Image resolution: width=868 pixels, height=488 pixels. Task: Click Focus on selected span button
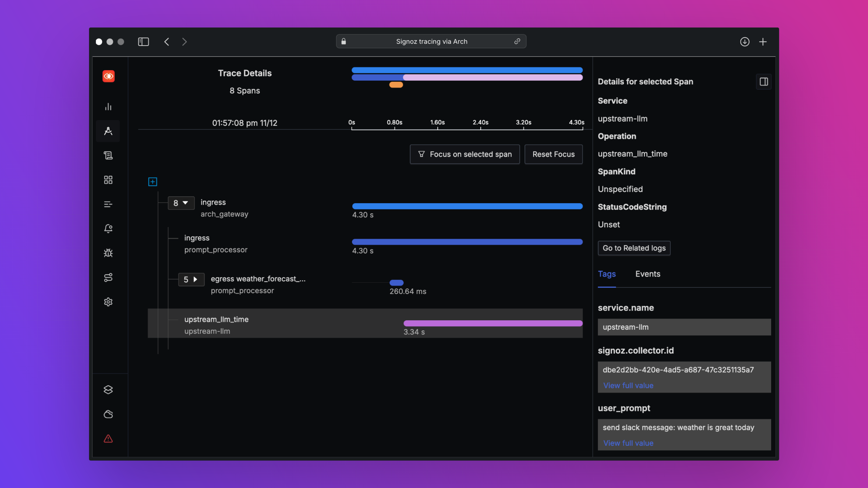pyautogui.click(x=464, y=154)
